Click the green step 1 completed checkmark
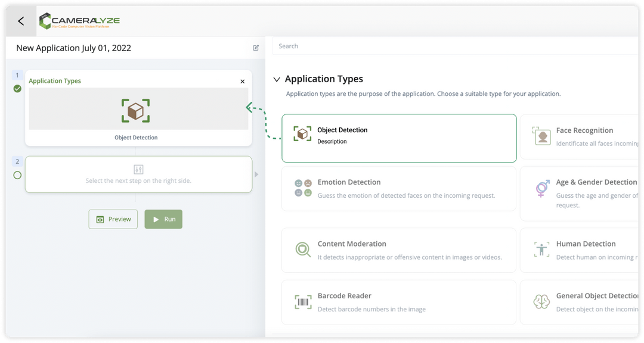 tap(17, 89)
